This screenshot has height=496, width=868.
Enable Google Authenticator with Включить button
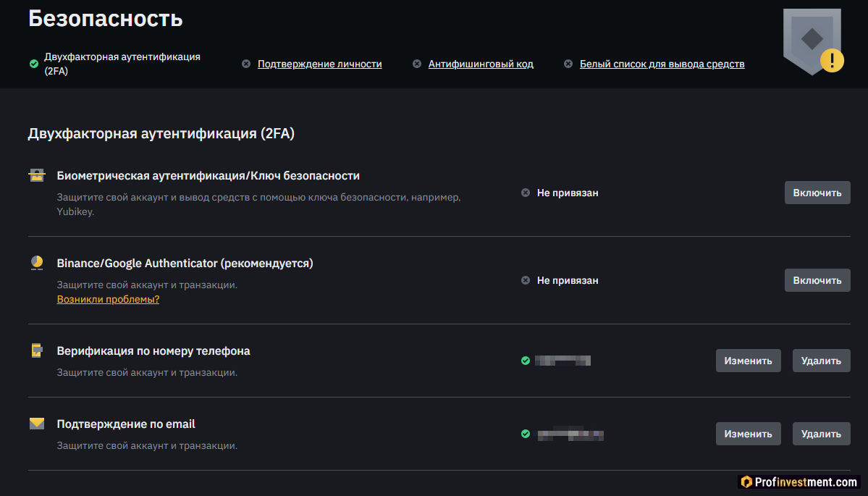pyautogui.click(x=817, y=280)
